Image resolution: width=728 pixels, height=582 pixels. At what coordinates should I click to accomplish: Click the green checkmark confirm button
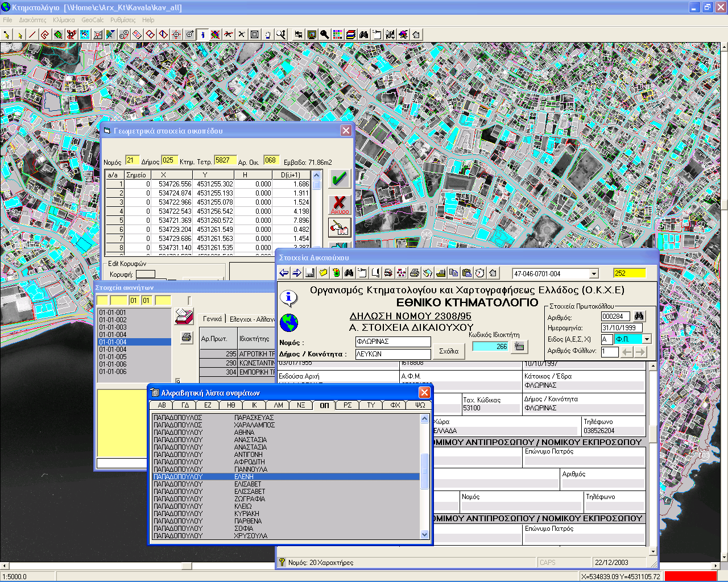coord(340,179)
